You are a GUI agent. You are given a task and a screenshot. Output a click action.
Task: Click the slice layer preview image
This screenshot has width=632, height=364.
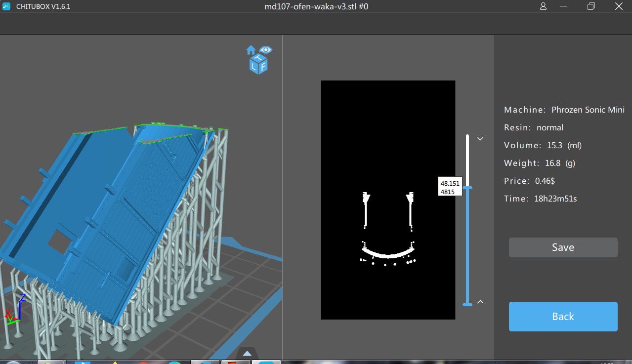pos(388,200)
